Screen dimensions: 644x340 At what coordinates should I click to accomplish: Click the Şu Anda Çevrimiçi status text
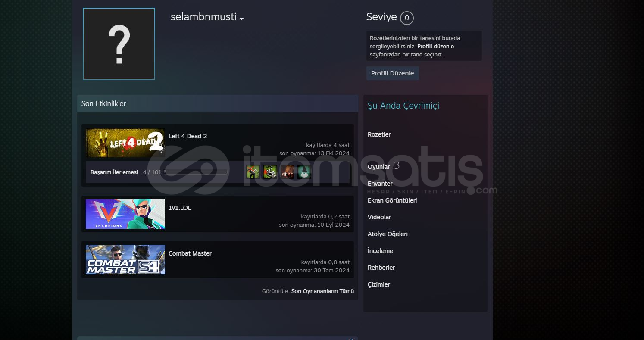tap(403, 106)
